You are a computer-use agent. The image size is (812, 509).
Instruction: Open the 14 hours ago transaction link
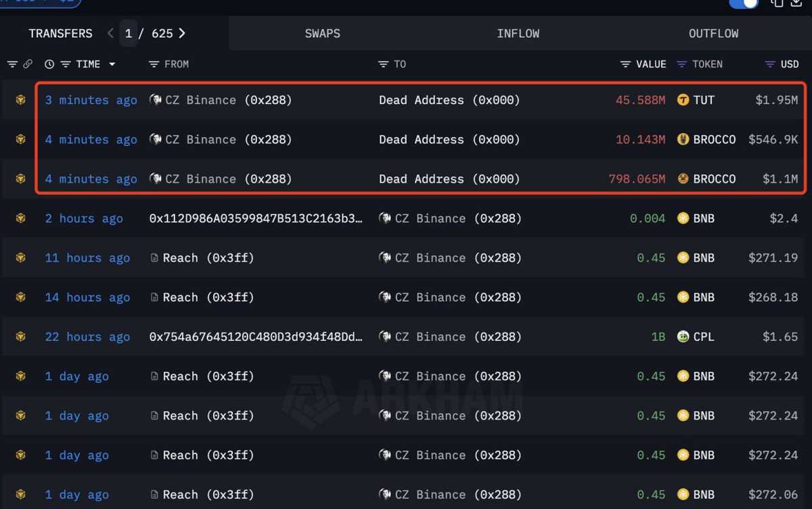pos(87,297)
